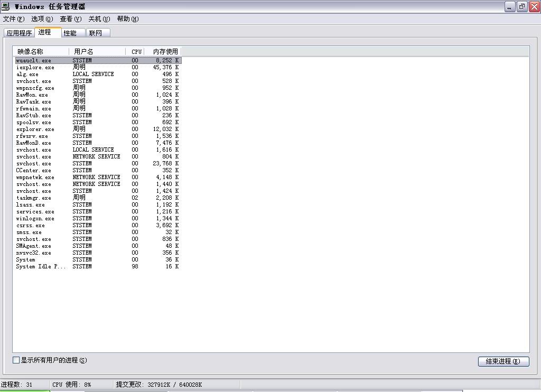
Task: Switch to the 进程 tab
Action: (x=48, y=32)
